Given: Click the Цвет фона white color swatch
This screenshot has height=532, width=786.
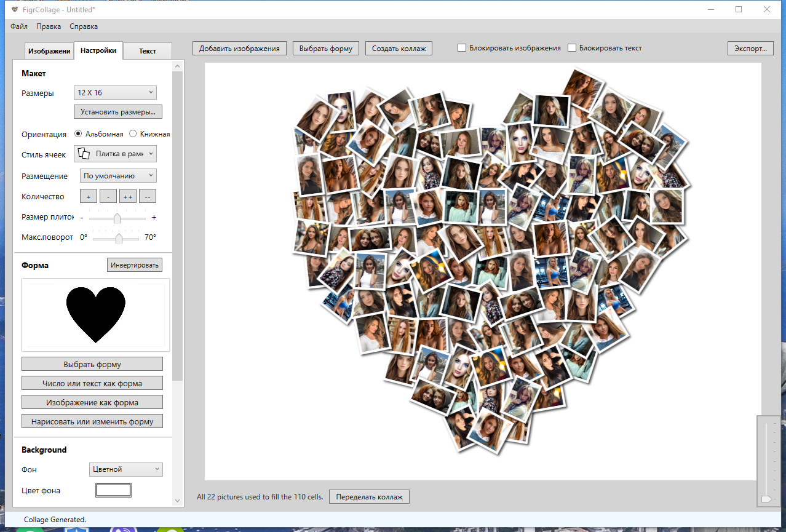Looking at the screenshot, I should [113, 490].
